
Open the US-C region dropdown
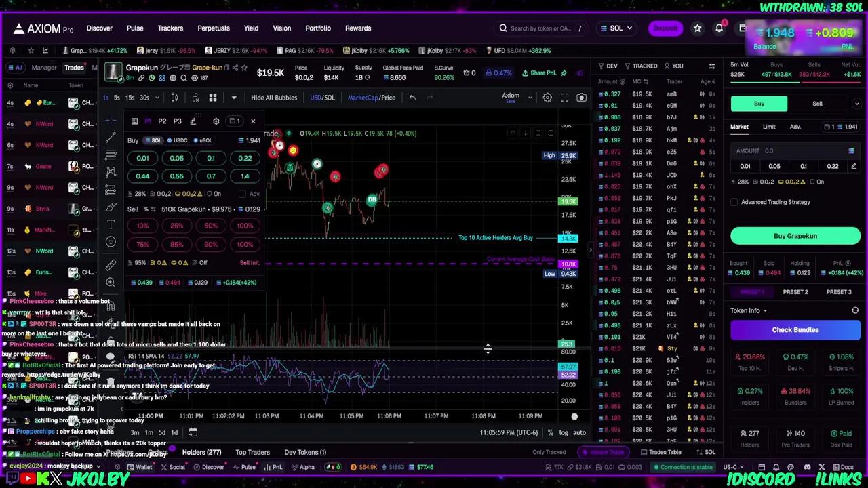point(734,467)
